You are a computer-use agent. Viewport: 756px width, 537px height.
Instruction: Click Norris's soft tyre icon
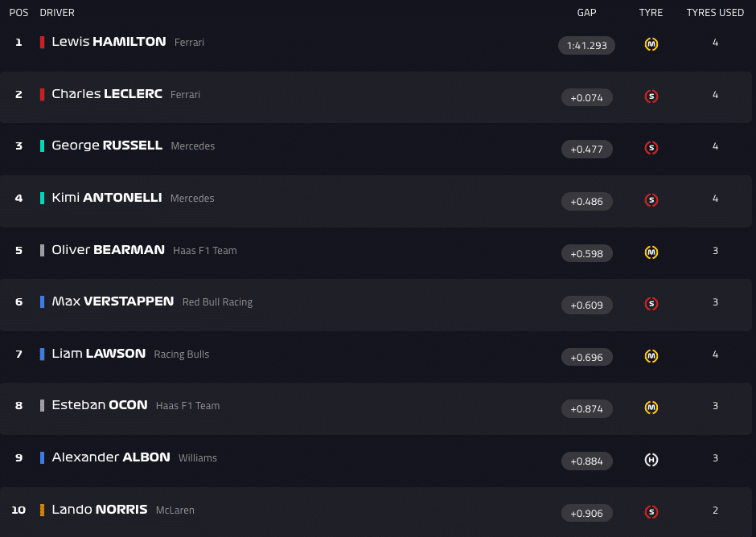(x=651, y=512)
